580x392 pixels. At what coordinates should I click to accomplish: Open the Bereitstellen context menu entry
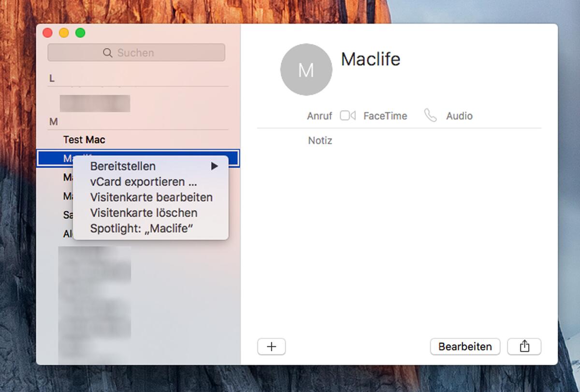tap(122, 166)
